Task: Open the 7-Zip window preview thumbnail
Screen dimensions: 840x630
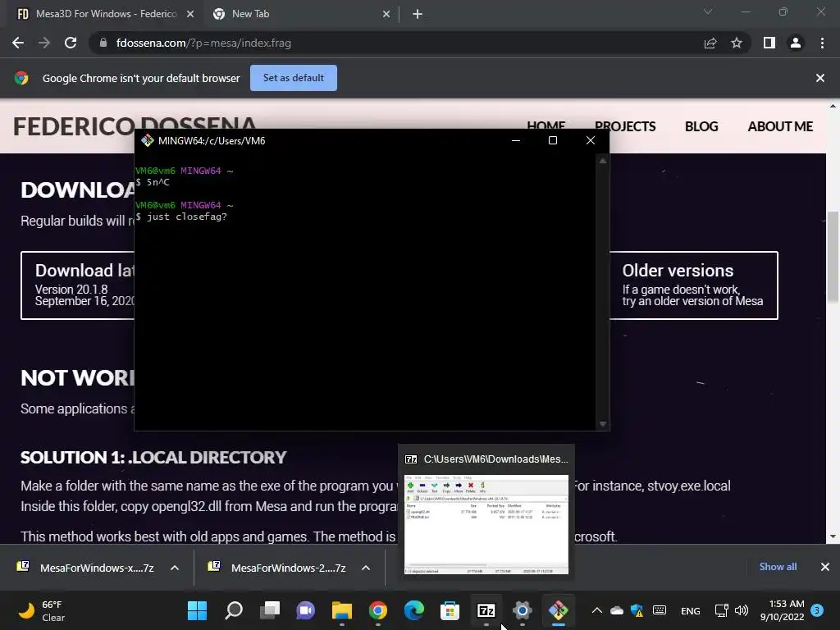Action: click(x=486, y=524)
